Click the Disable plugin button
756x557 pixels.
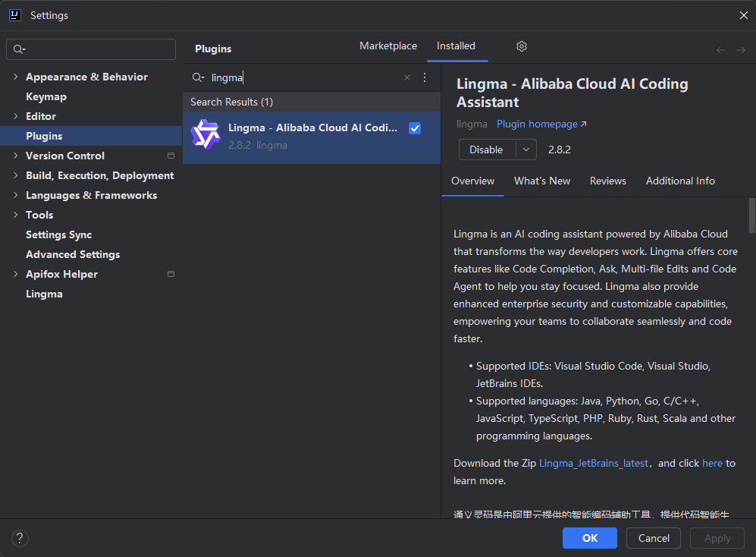click(x=487, y=149)
